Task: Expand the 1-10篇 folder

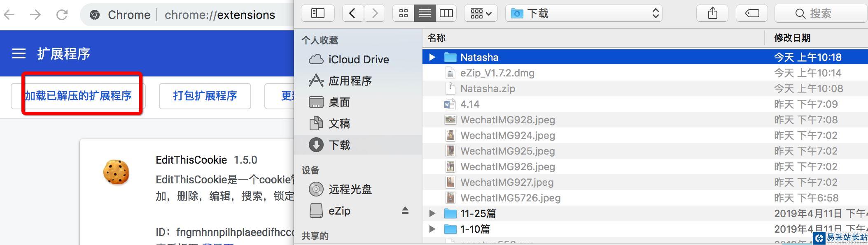Action: (432, 229)
